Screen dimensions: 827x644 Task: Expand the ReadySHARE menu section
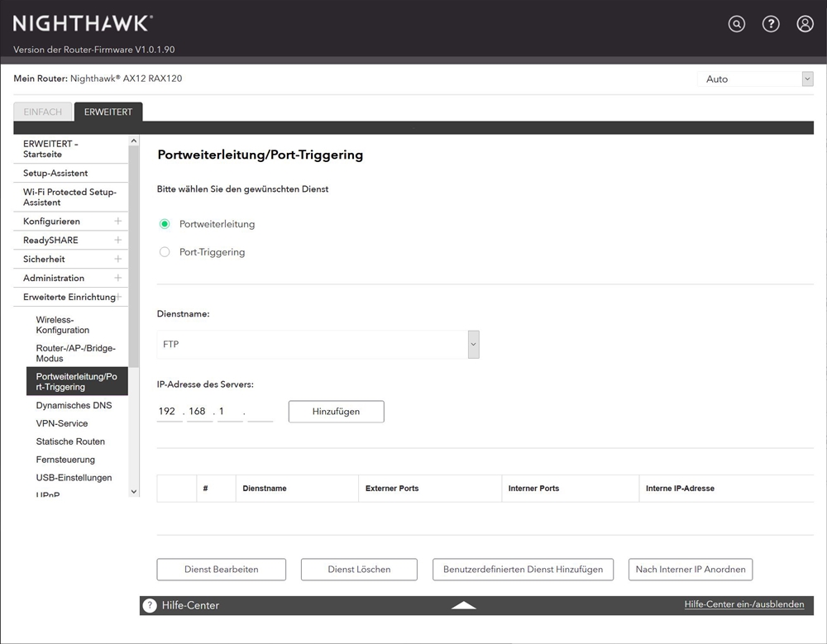(x=70, y=241)
